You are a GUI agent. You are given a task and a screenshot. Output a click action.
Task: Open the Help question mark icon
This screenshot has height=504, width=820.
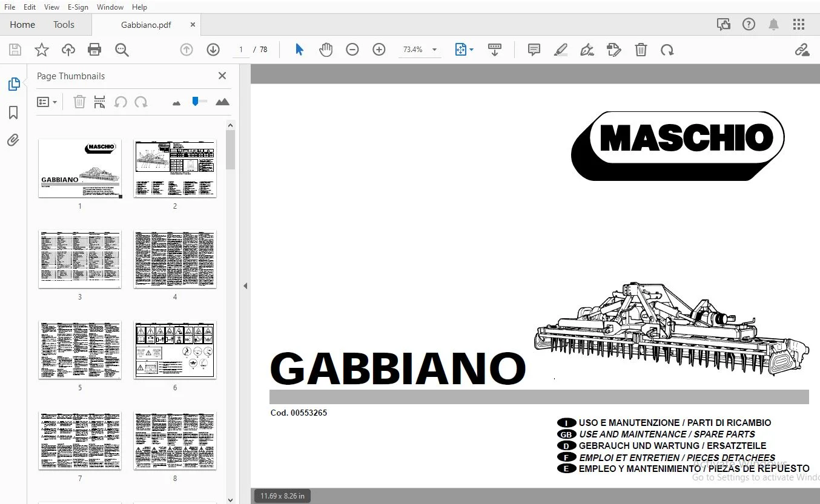[749, 24]
